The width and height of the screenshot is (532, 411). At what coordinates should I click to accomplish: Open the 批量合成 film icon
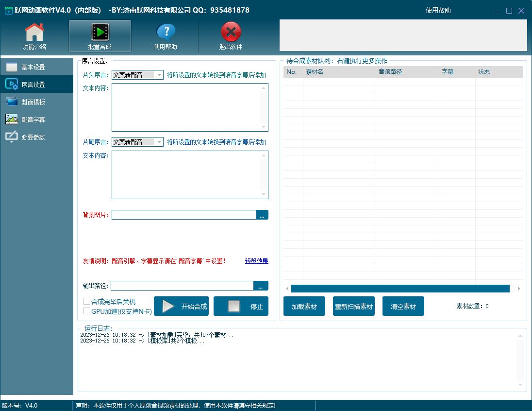coord(100,33)
